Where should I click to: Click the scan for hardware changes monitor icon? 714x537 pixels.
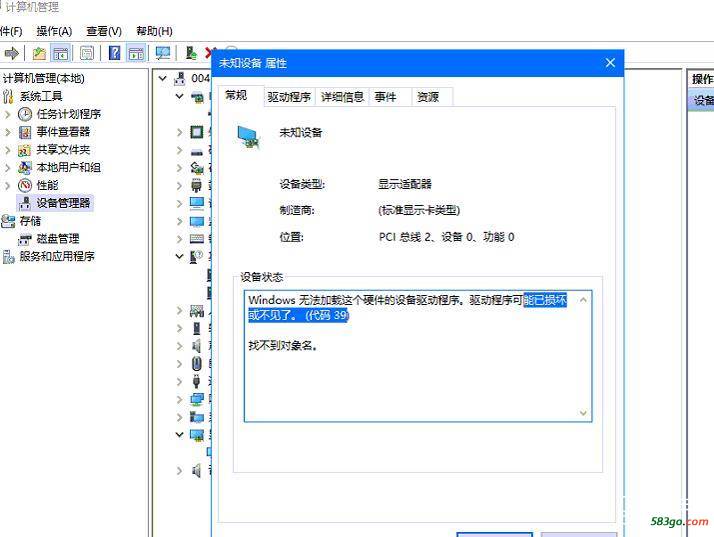coord(163,53)
